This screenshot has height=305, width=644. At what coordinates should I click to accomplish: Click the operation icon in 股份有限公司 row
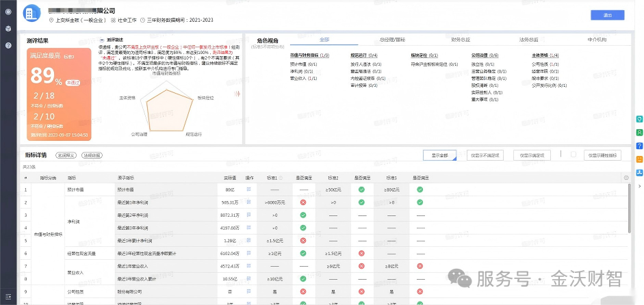tap(248, 291)
